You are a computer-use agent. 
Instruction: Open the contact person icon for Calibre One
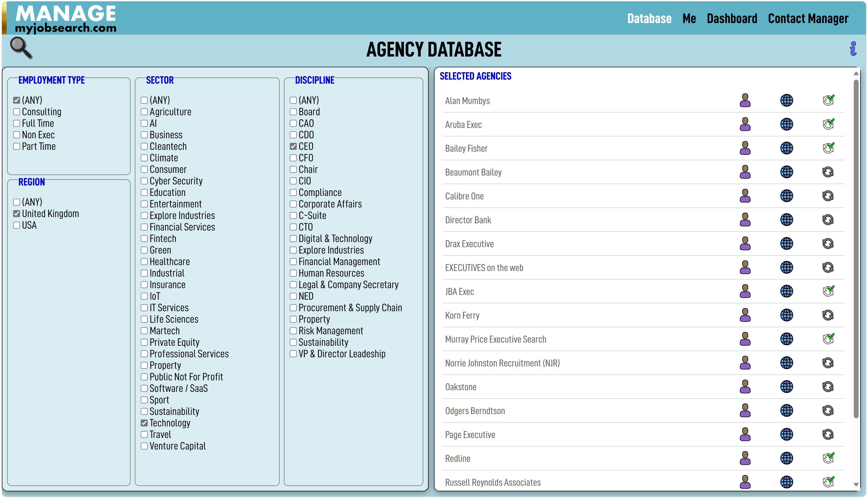click(745, 196)
